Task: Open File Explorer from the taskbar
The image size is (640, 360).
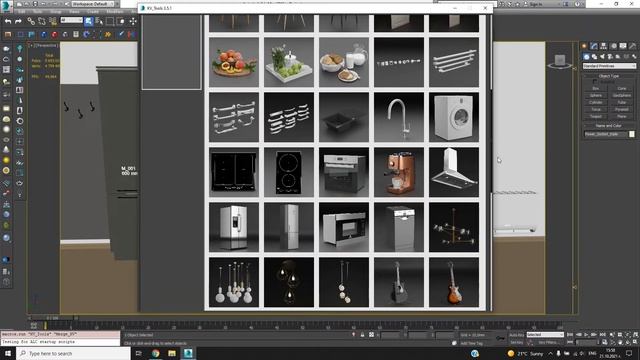Action: coord(172,353)
